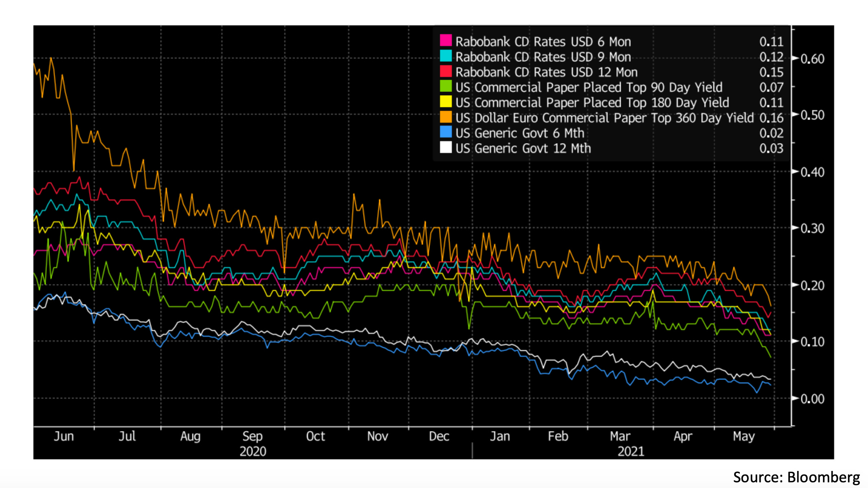Click the cyan Rabobank 9 Mon legend swatch
This screenshot has height=488, width=868.
[x=446, y=56]
